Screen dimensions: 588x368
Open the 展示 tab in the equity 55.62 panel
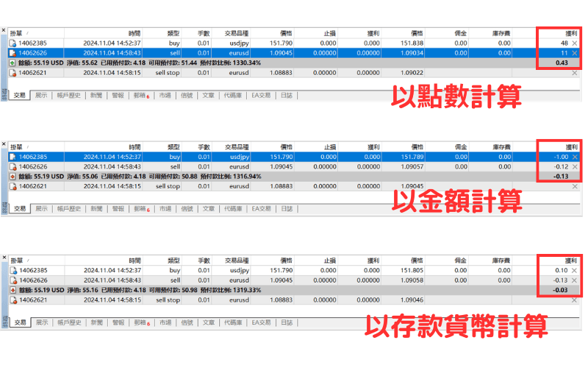click(x=41, y=96)
